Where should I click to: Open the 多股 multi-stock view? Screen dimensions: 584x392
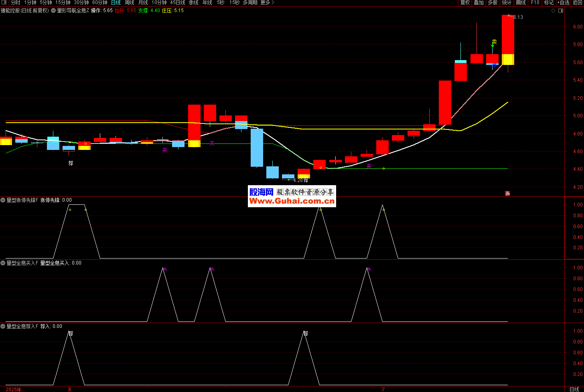click(x=493, y=3)
